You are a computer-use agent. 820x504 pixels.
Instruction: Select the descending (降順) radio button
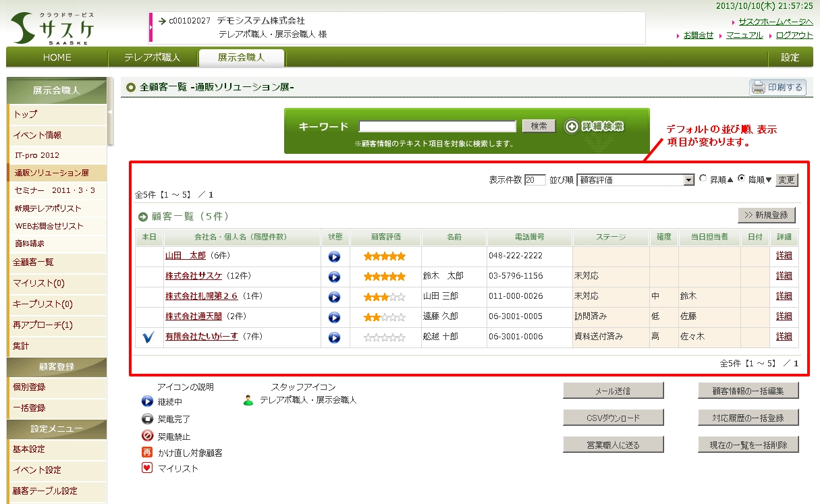pos(742,179)
